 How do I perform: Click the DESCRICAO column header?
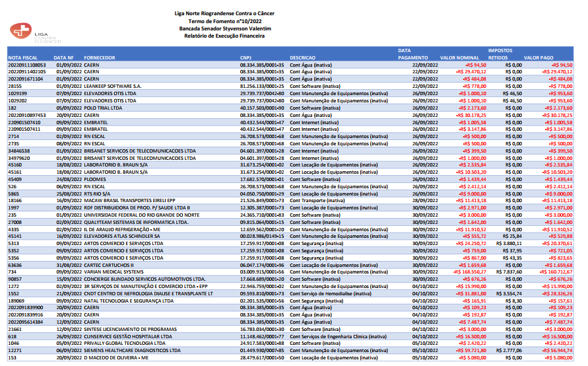click(302, 58)
